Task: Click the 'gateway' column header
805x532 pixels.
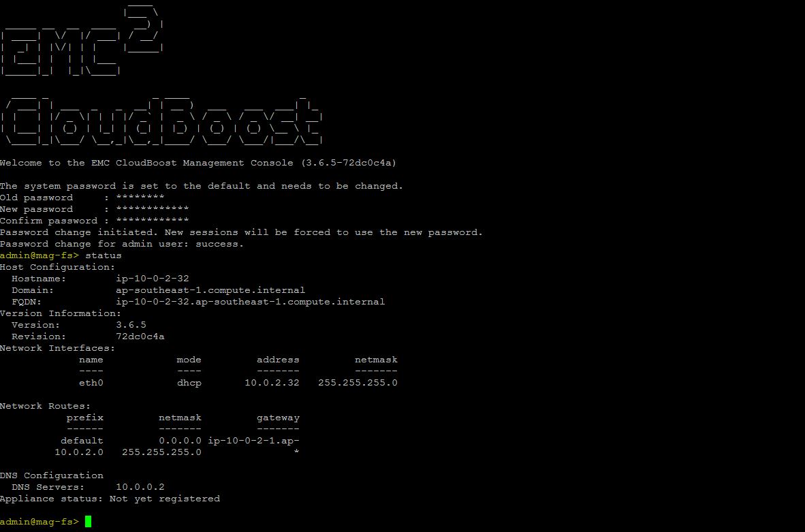Action: (278, 418)
